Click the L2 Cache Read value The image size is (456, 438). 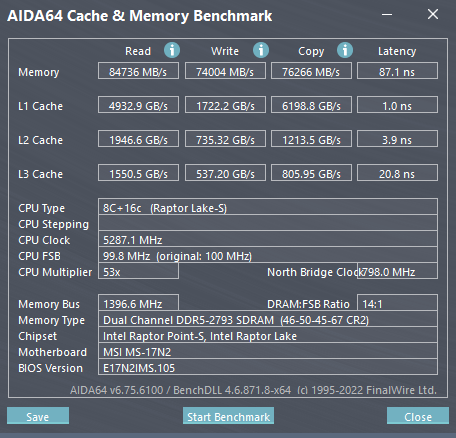(x=138, y=139)
